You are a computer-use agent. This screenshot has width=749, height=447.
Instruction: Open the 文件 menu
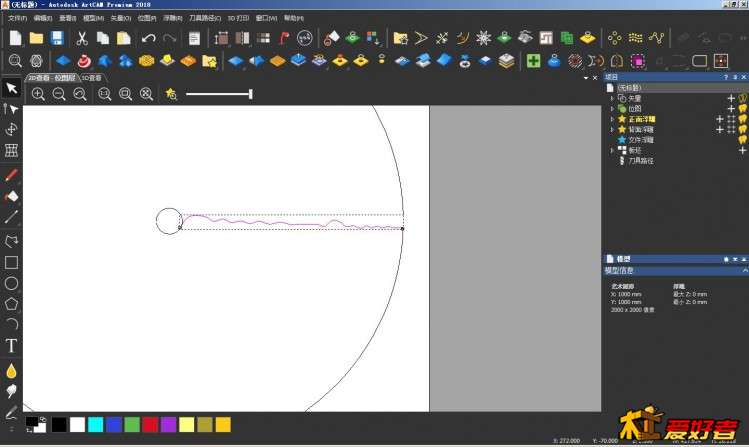click(x=17, y=17)
